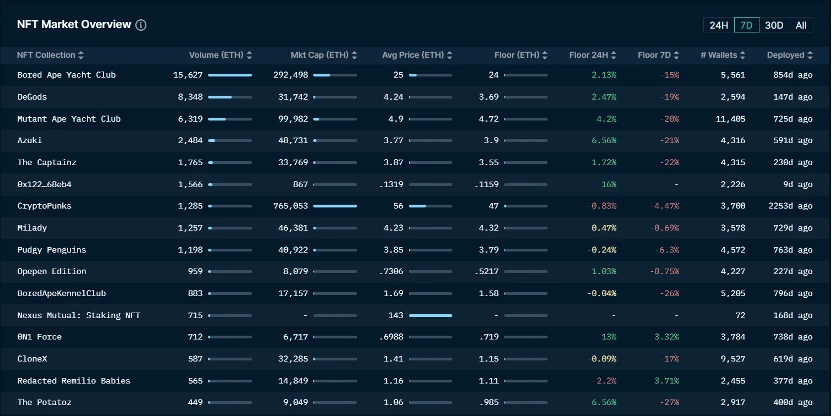Open The Captainz collection
The width and height of the screenshot is (832, 416).
[47, 162]
